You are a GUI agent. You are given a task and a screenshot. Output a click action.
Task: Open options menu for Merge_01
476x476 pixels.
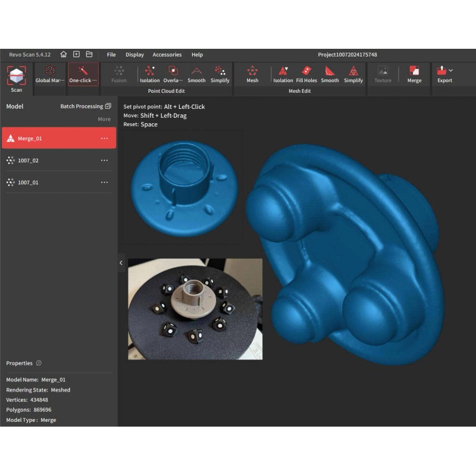(x=105, y=139)
